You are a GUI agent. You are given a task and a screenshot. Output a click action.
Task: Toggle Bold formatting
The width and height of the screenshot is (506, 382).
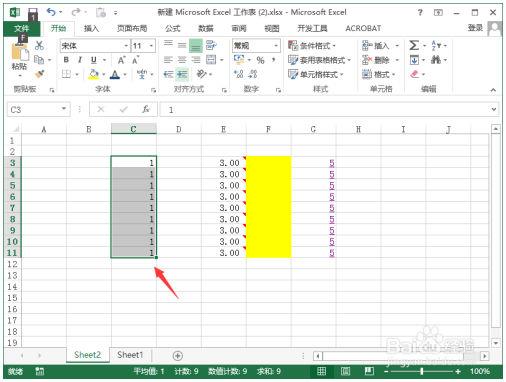coord(66,60)
